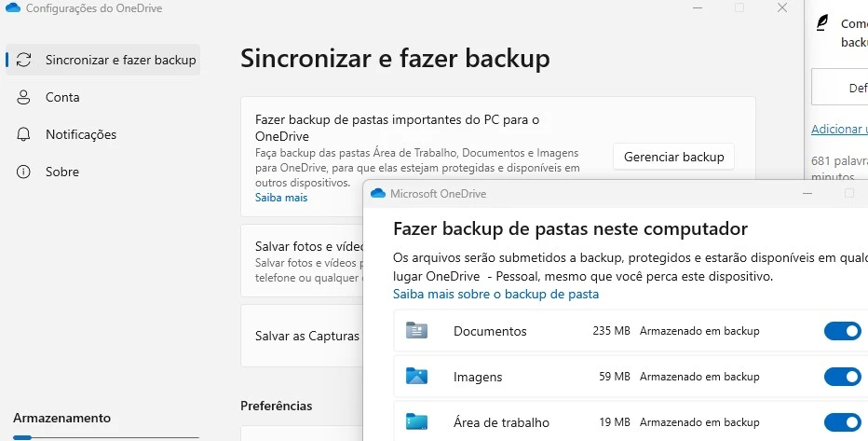The height and width of the screenshot is (441, 868).
Task: Turn off the Documentos backup toggle
Action: [843, 331]
